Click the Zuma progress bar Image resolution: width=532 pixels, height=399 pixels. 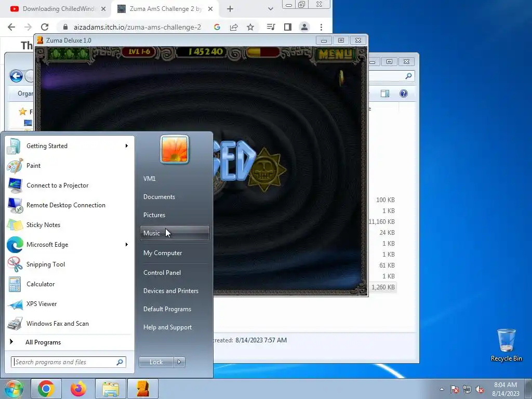pos(263,52)
